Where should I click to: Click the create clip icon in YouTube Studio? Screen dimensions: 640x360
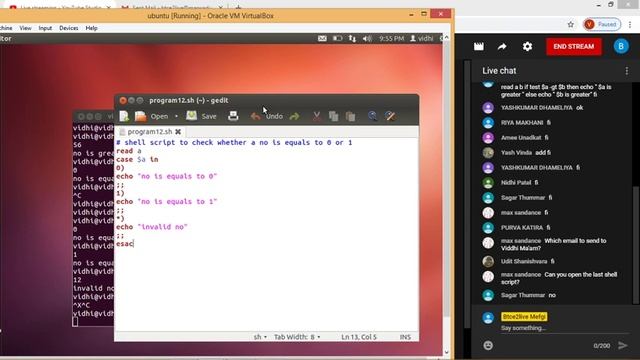point(479,47)
